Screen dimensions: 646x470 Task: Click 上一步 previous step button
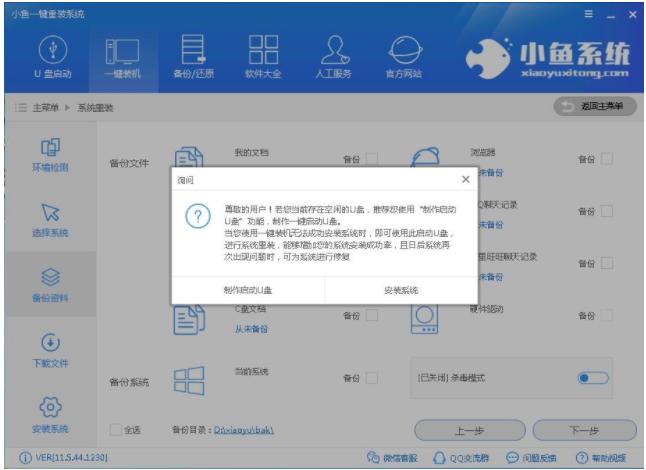coord(470,430)
